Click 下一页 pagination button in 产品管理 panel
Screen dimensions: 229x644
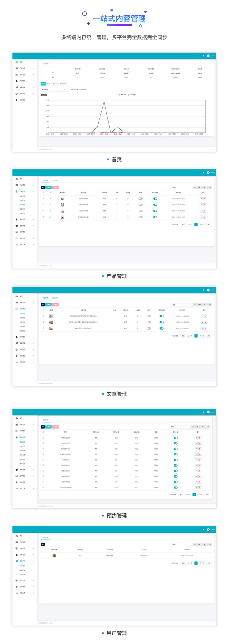pyautogui.click(x=202, y=225)
